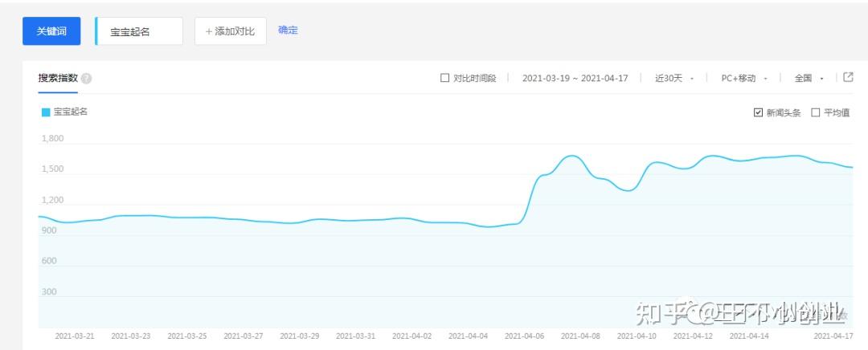The width and height of the screenshot is (868, 350).
Task: Click the 2021-04-12 axis date label
Action: (x=693, y=336)
